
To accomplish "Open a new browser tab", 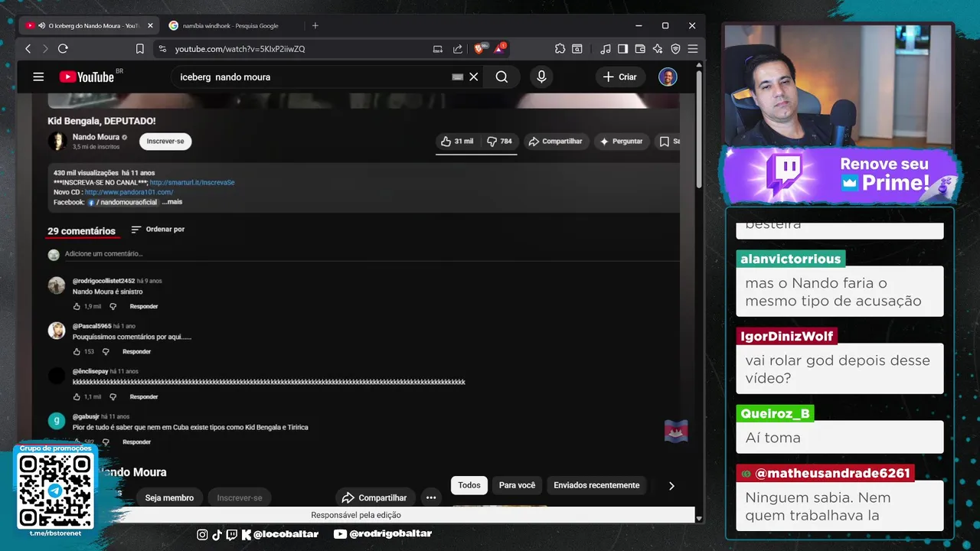I will coord(315,25).
